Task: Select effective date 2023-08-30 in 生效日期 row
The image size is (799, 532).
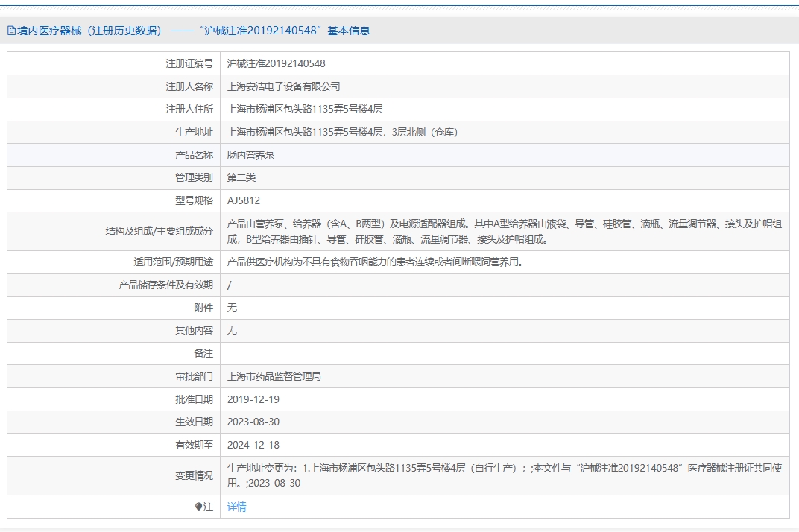Action: pyautogui.click(x=253, y=422)
